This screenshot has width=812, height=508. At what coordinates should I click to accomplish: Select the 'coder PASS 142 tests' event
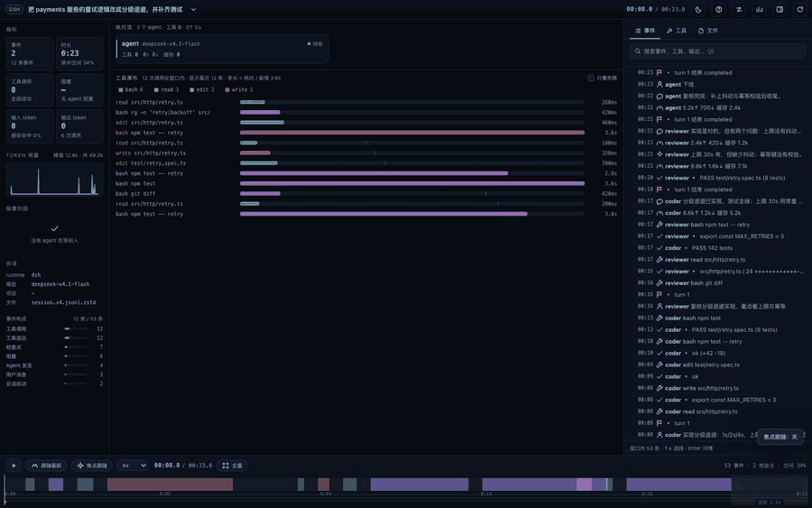pyautogui.click(x=717, y=248)
